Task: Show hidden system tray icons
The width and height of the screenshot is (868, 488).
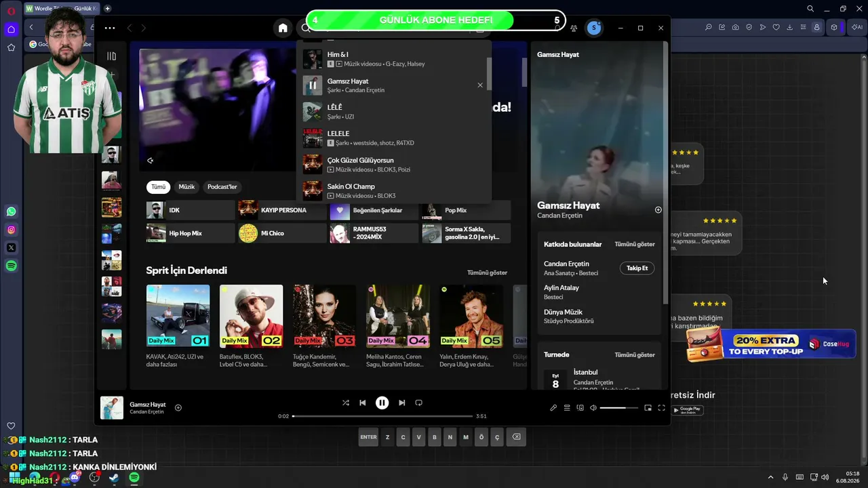Action: pos(770,478)
